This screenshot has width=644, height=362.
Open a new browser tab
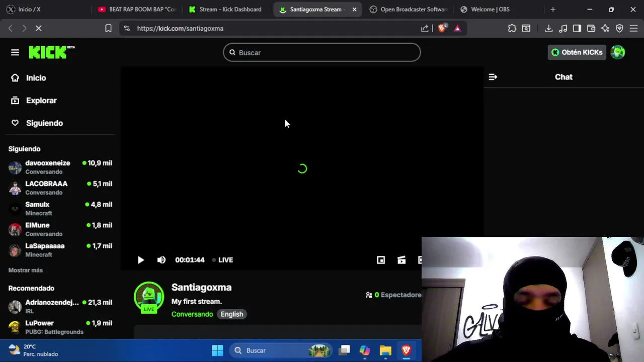tap(553, 9)
